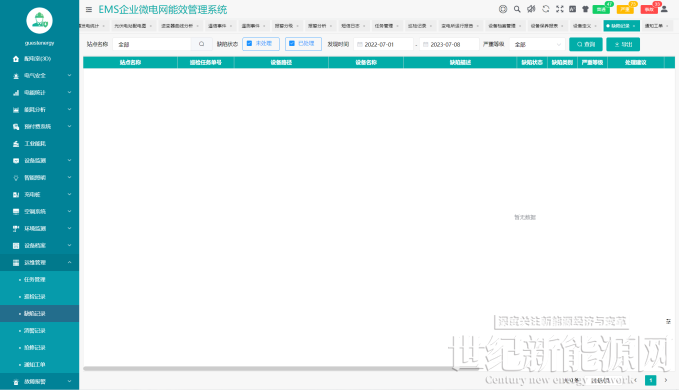Collapse the 运维管理 sidebar section
This screenshot has width=679, height=390.
(x=39, y=262)
